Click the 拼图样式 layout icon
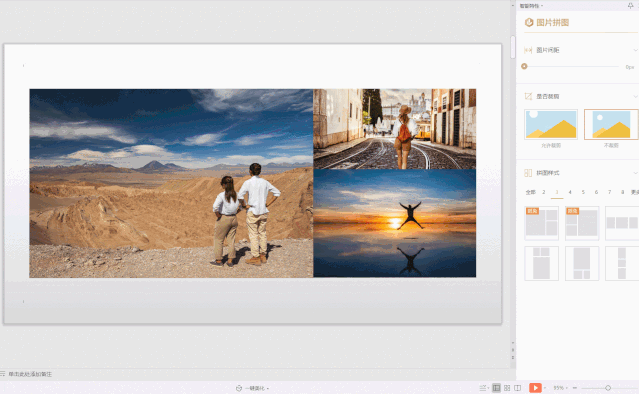Screen dimensions: 639x394 [x=528, y=173]
